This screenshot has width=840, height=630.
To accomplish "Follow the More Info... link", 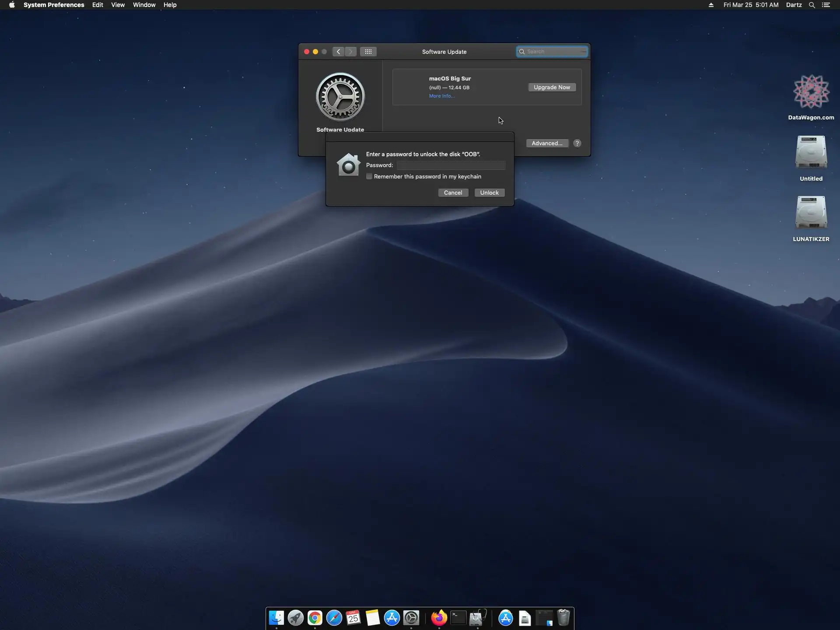I will pyautogui.click(x=441, y=96).
